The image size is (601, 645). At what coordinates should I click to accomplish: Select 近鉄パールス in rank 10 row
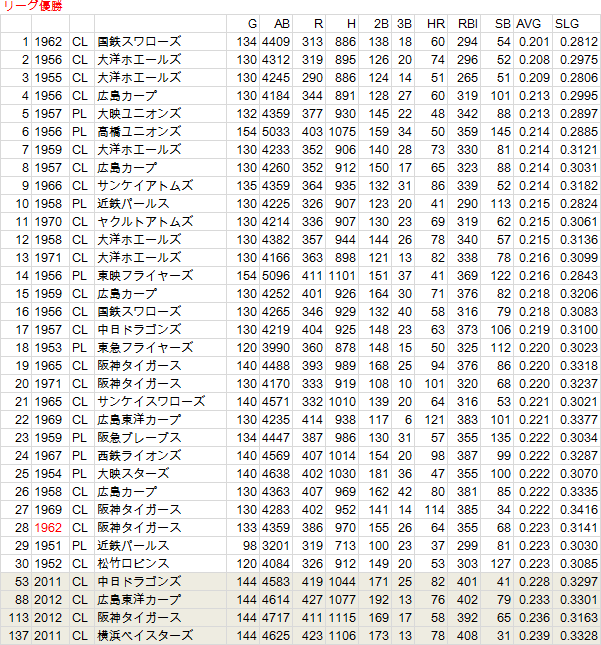click(133, 204)
